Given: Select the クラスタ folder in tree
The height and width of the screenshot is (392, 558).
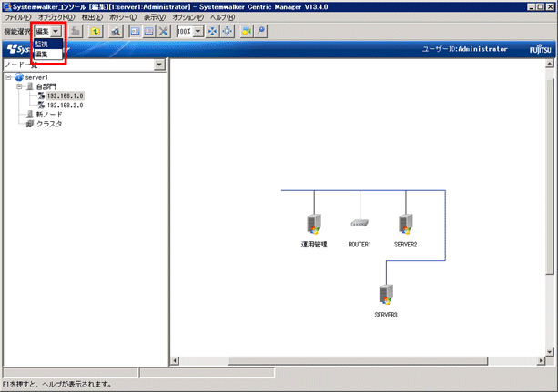Looking at the screenshot, I should (x=49, y=124).
